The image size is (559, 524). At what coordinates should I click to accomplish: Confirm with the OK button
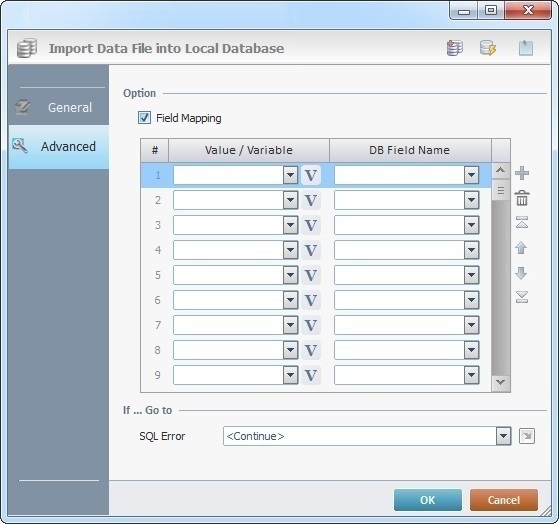427,500
